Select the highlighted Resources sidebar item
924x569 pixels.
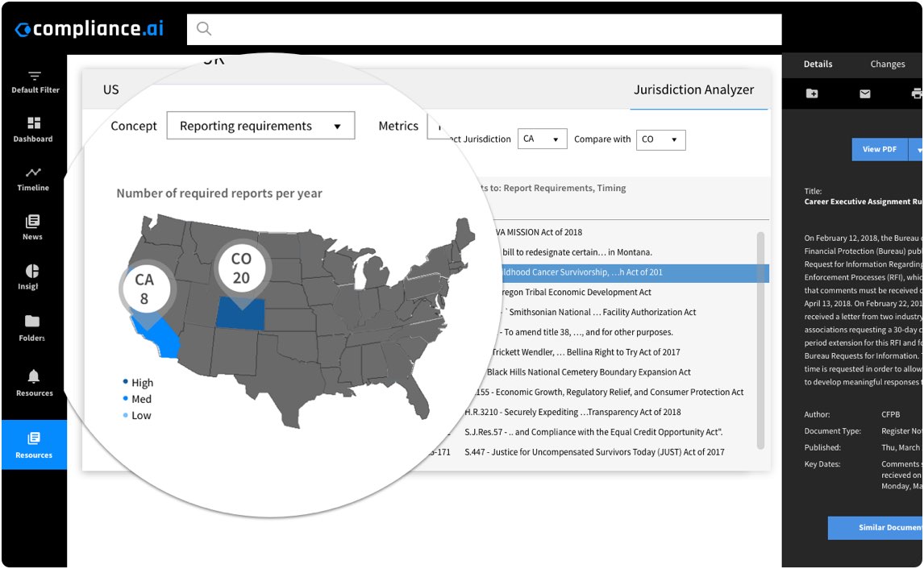34,445
